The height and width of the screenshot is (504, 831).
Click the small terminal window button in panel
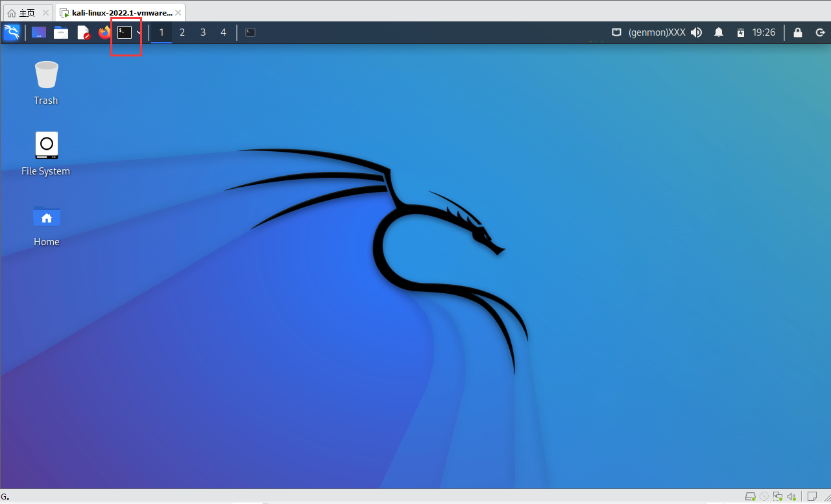(250, 32)
